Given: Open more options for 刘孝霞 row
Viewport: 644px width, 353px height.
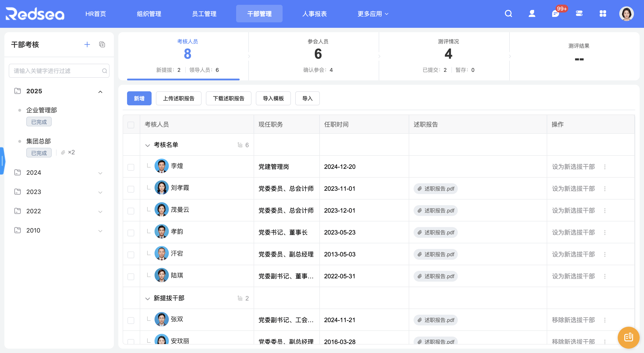Looking at the screenshot, I should pyautogui.click(x=605, y=189).
